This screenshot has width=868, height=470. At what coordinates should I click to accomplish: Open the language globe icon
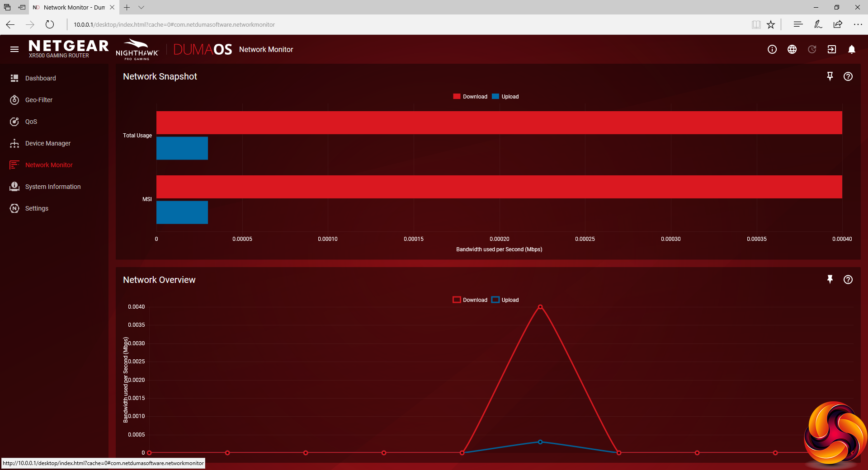pos(792,49)
